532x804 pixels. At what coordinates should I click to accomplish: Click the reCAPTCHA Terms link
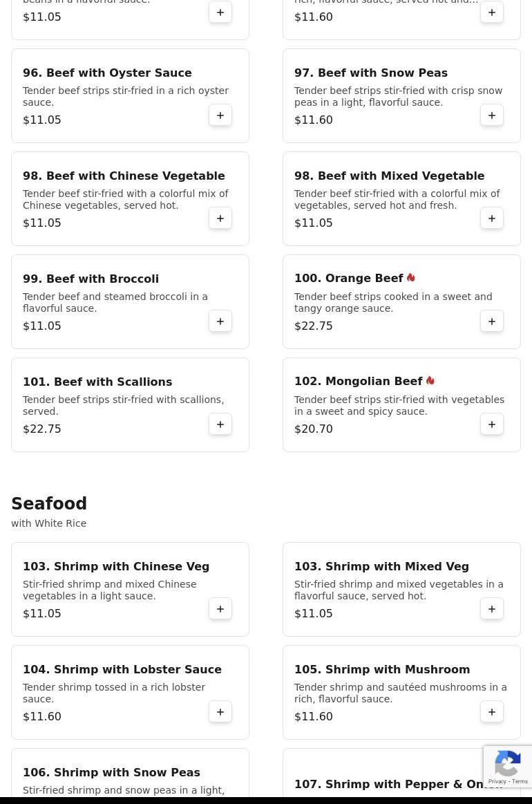(520, 781)
